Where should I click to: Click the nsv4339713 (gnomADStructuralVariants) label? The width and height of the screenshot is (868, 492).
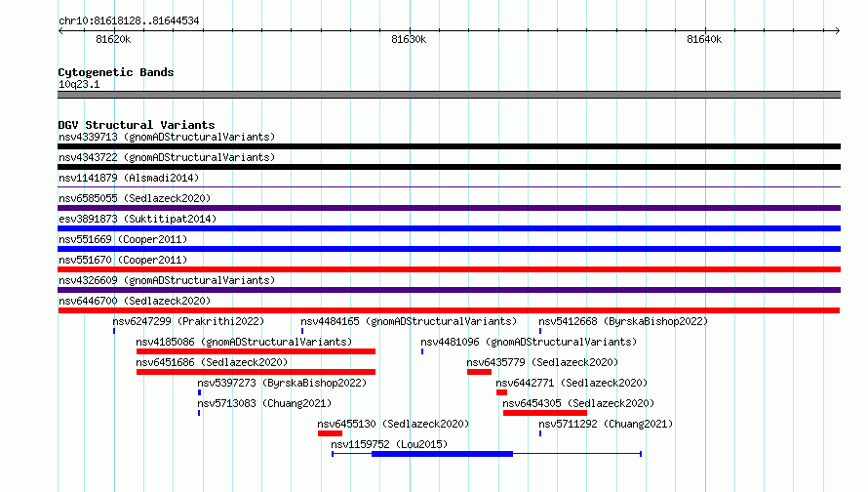tap(167, 137)
